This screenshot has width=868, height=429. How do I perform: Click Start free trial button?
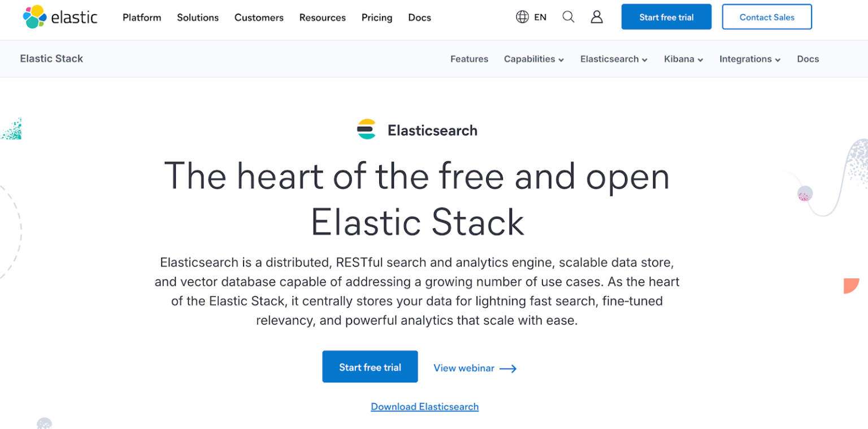click(666, 16)
